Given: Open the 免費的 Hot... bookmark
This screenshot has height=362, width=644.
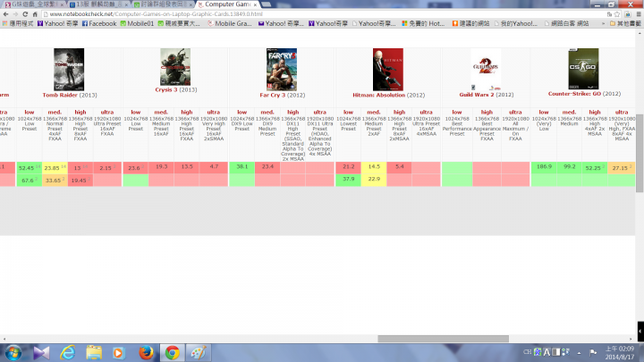Looking at the screenshot, I should [423, 24].
